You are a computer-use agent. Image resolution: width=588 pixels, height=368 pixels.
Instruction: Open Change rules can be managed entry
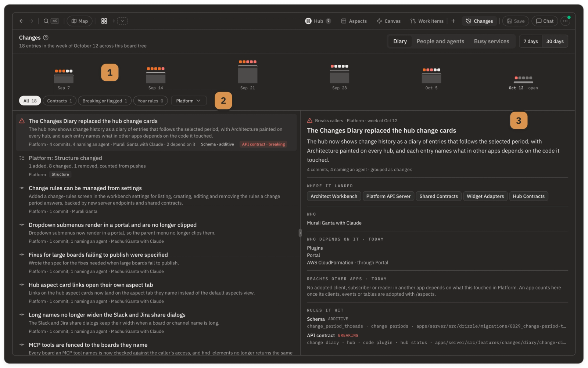point(156,199)
